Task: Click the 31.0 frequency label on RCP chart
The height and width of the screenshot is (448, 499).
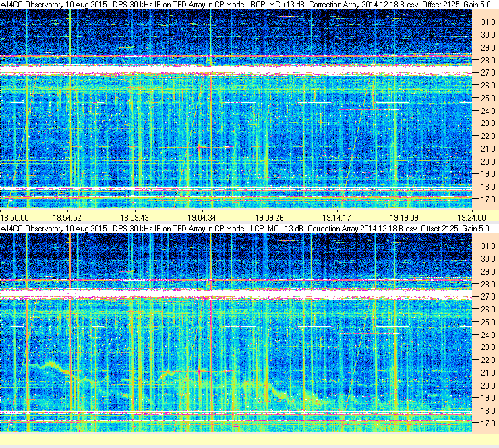Action: pyautogui.click(x=488, y=22)
